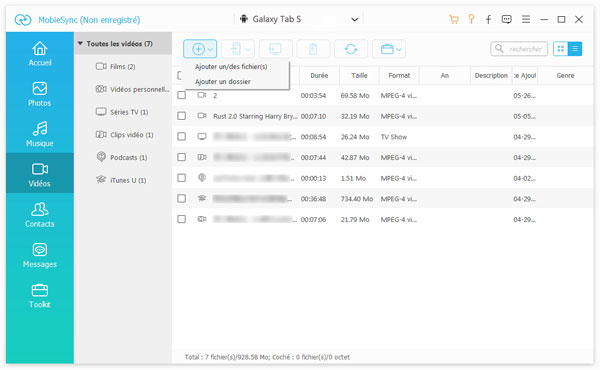Check the 00:00:13 duration video row
This screenshot has width=600, height=370.
tap(182, 178)
